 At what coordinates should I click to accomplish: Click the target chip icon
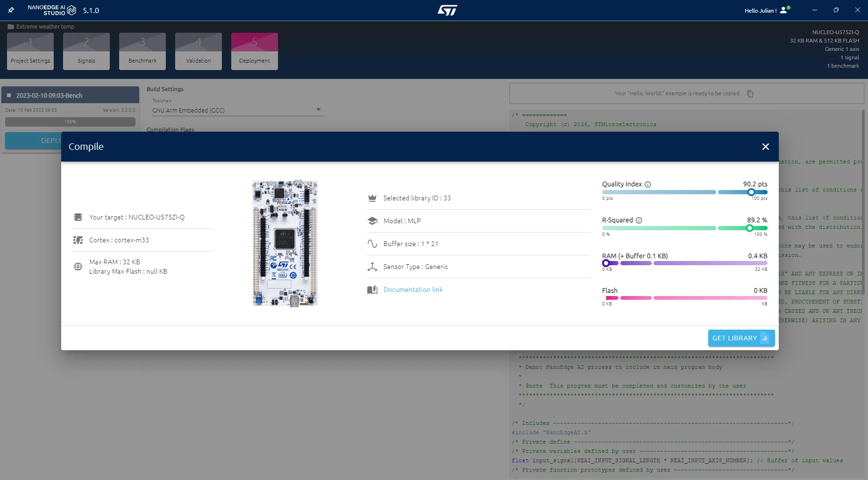78,217
